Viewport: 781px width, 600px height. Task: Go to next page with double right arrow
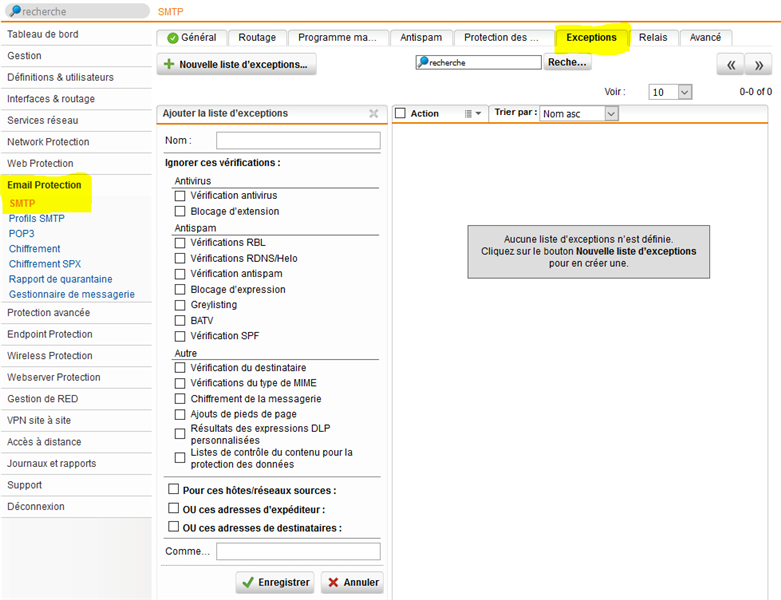click(x=759, y=65)
